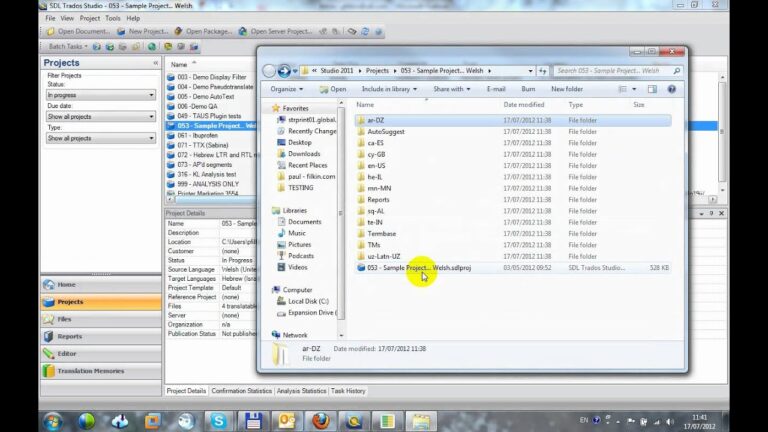
Task: Select the Projects view button
Action: click(x=100, y=302)
